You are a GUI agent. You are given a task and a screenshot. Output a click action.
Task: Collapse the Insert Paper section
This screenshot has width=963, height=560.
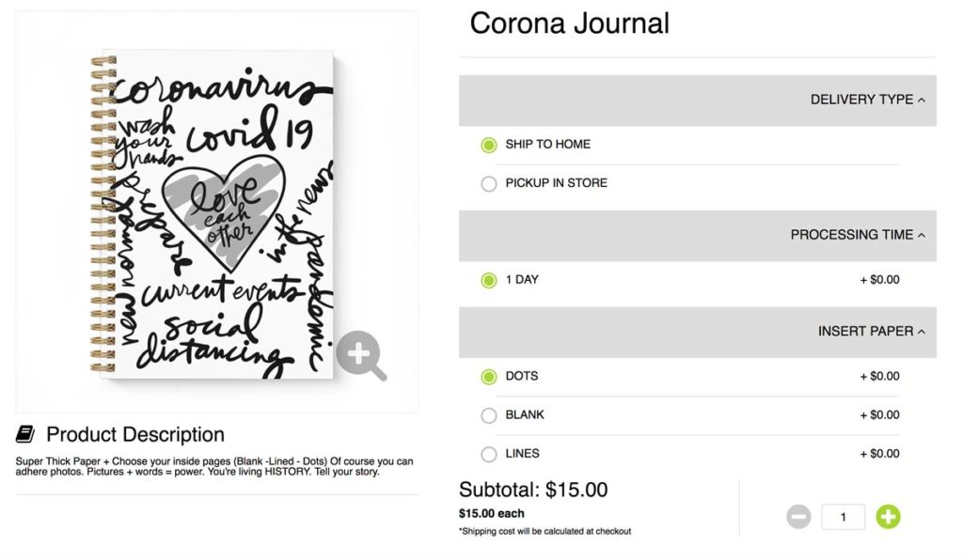(x=871, y=331)
